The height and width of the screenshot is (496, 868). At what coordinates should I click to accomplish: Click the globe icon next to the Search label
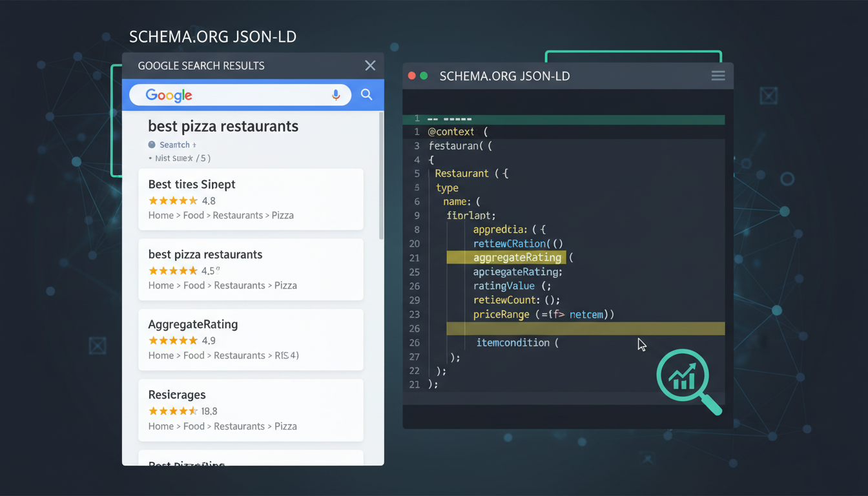point(151,145)
